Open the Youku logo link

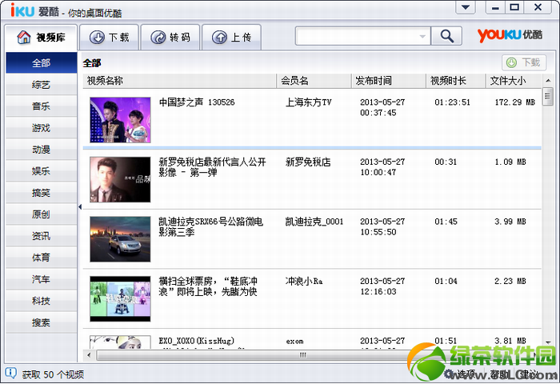[510, 35]
